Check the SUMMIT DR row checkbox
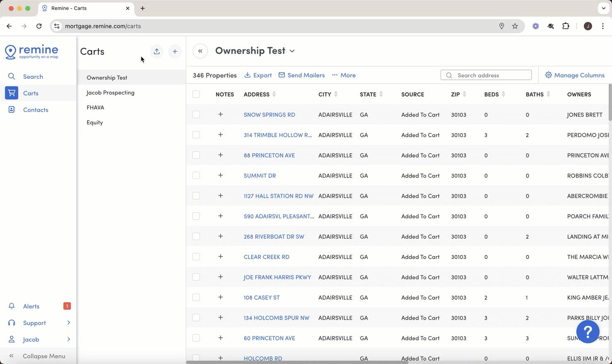 click(196, 175)
